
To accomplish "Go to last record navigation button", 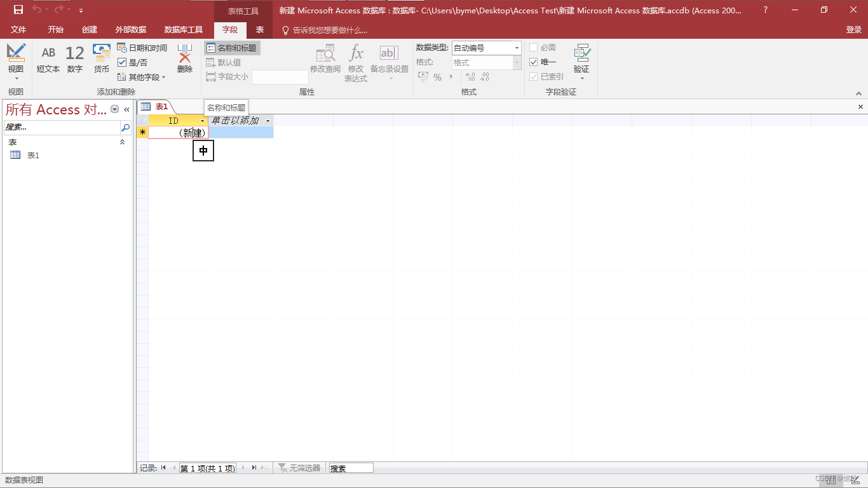I will tap(254, 468).
